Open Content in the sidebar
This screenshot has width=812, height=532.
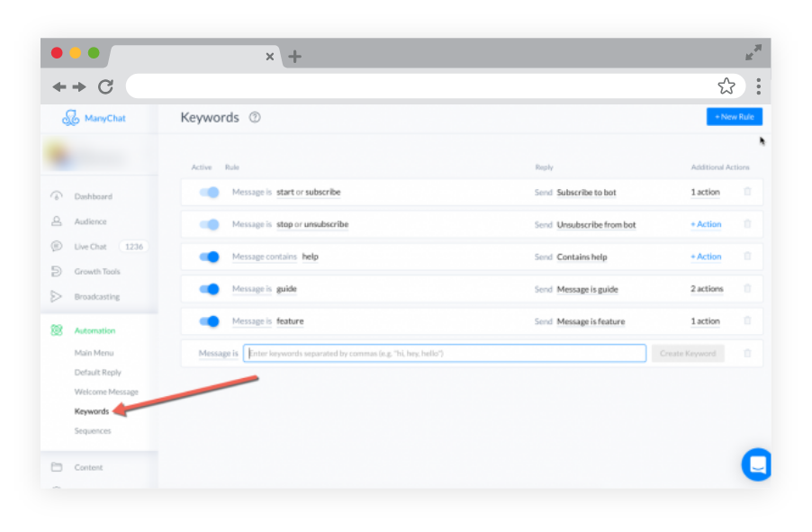click(x=88, y=467)
